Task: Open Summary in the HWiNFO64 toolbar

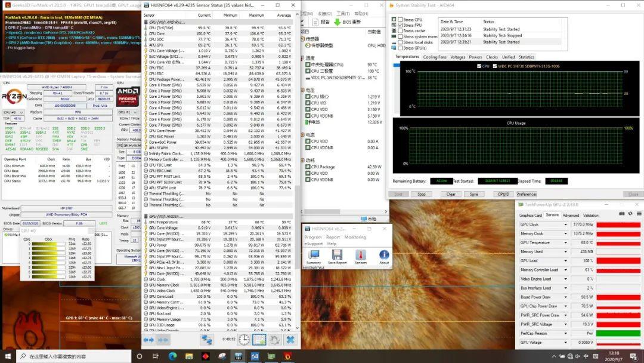Action: click(314, 255)
